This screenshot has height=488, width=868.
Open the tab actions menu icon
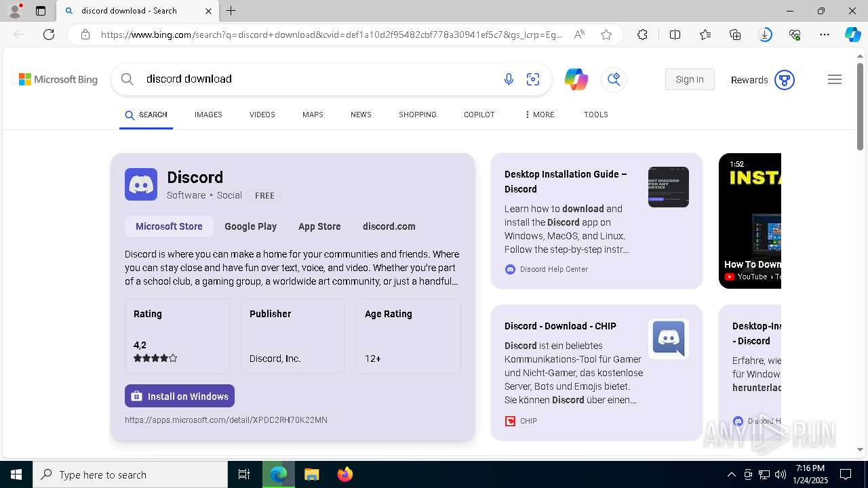(x=41, y=11)
